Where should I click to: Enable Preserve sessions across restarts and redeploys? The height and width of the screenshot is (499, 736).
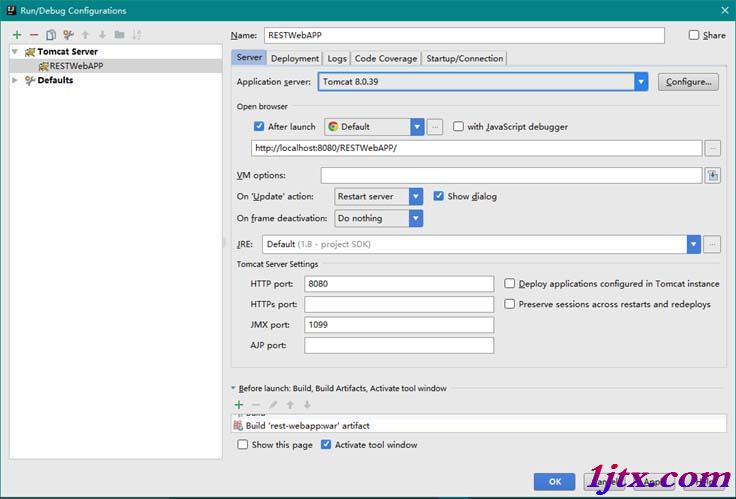coord(509,304)
